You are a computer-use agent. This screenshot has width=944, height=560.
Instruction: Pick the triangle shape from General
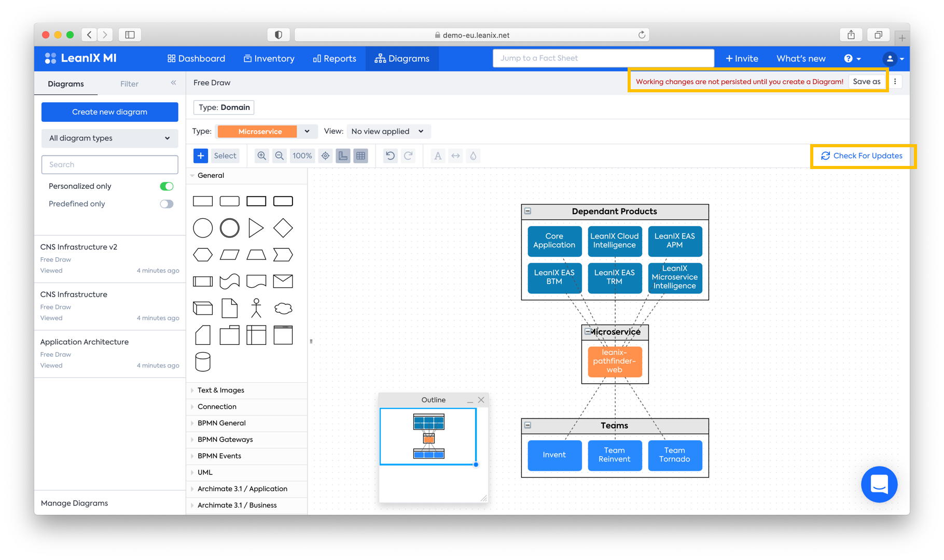point(256,228)
